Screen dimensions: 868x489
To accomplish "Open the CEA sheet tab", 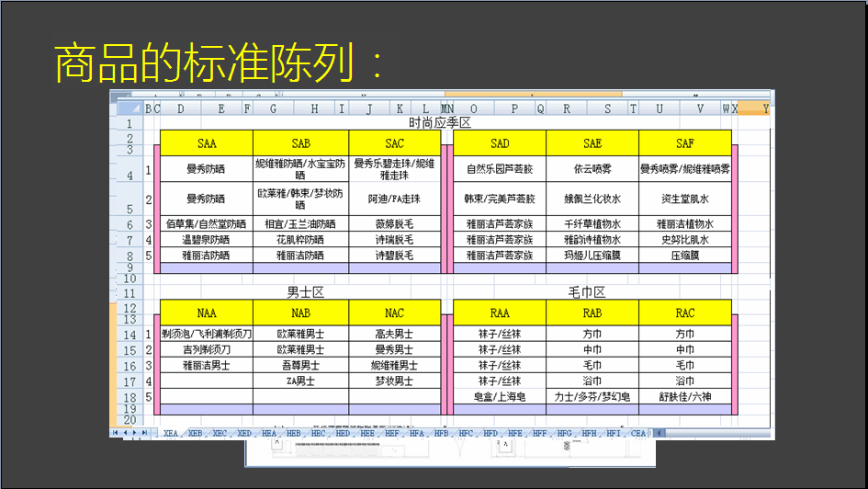I will (x=638, y=433).
